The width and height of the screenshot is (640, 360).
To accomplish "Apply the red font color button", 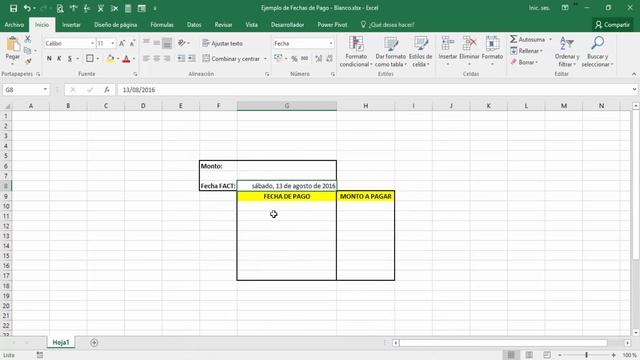I will 126,59.
